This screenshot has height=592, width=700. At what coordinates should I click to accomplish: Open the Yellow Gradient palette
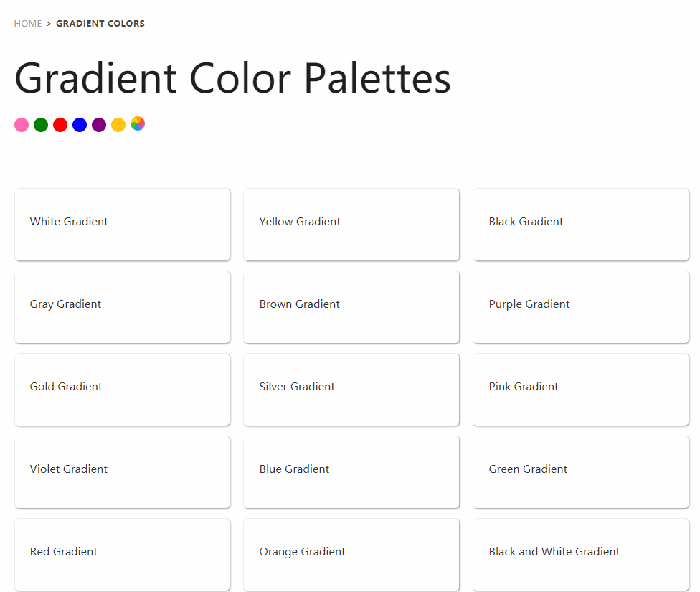click(351, 224)
